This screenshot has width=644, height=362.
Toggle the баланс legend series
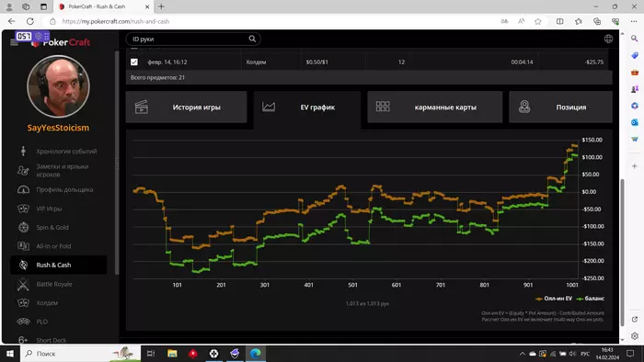click(x=591, y=299)
